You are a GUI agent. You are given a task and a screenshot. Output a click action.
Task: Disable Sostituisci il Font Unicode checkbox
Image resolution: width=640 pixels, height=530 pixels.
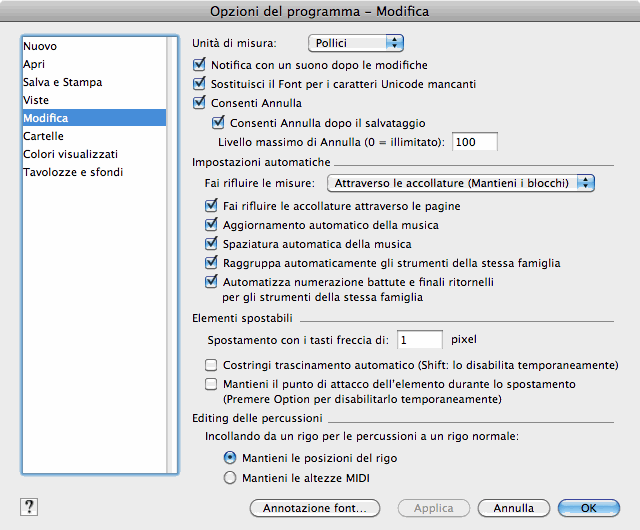point(198,83)
